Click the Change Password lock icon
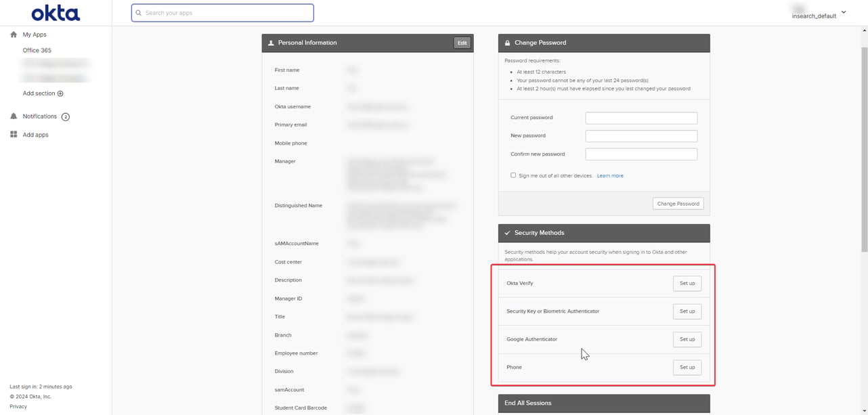The height and width of the screenshot is (415, 868). click(x=507, y=43)
